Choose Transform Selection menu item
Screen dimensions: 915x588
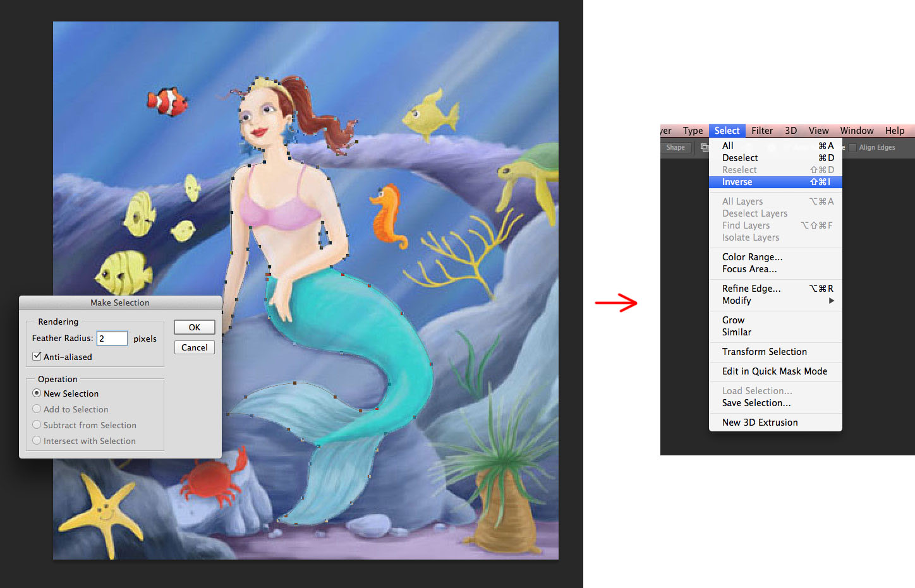(764, 352)
